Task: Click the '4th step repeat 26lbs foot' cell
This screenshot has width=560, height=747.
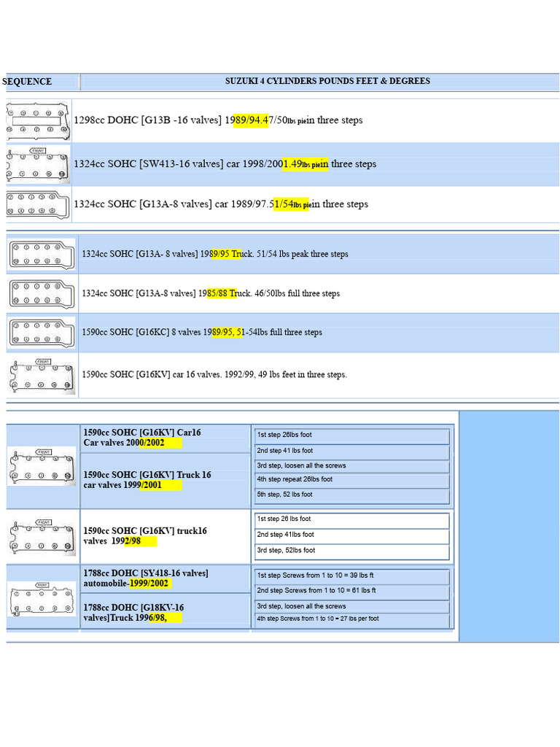Action: (x=352, y=480)
